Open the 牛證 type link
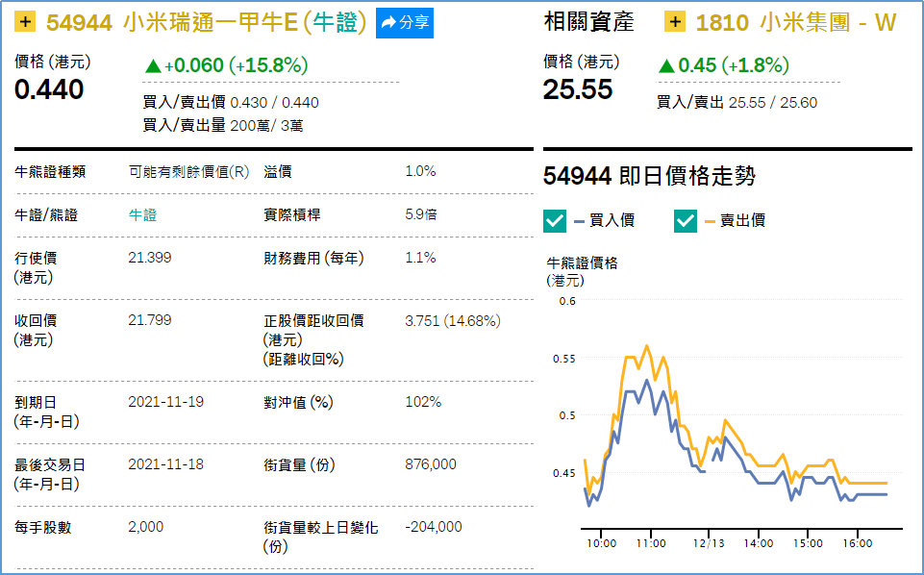This screenshot has height=575, width=924. click(142, 215)
